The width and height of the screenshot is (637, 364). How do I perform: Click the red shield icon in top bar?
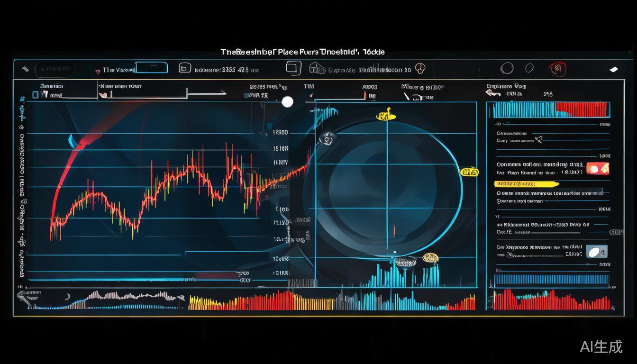557,69
